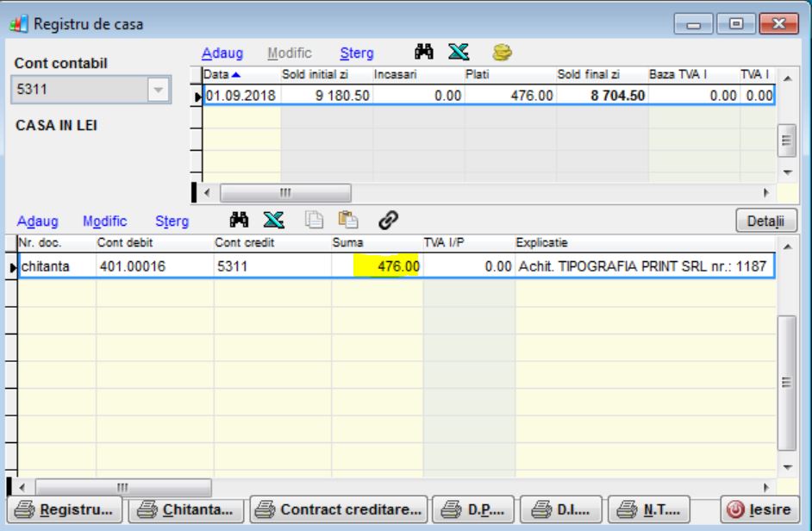Image resolution: width=812 pixels, height=531 pixels.
Task: Click the upper grid horizontal scrollbar thumb
Action: point(285,193)
